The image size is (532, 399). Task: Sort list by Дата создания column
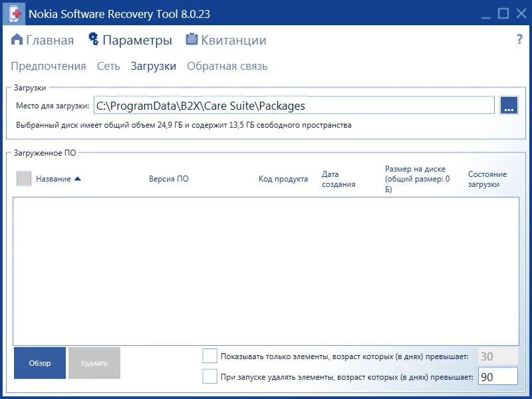(x=338, y=179)
